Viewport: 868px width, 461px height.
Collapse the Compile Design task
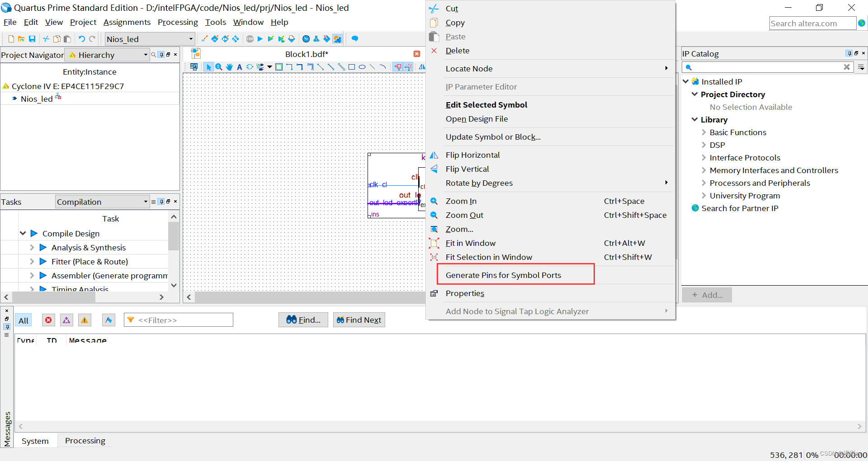coord(23,233)
